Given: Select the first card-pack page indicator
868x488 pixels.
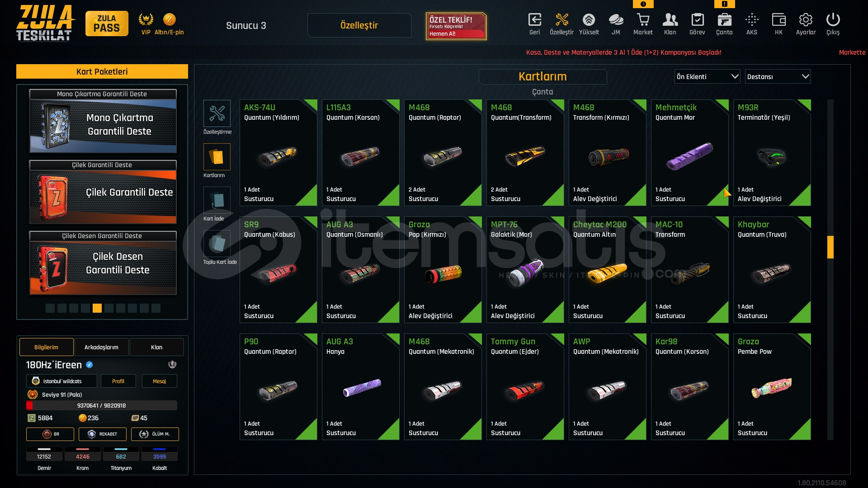Looking at the screenshot, I should (50, 308).
